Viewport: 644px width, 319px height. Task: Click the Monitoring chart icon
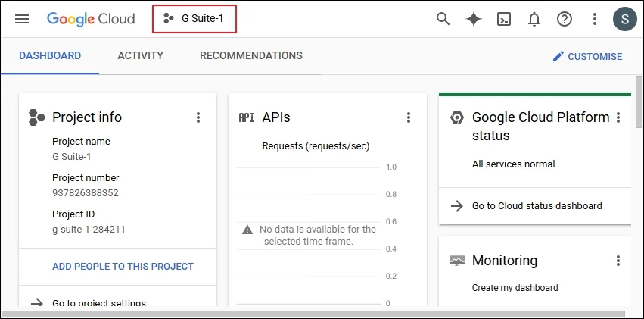(x=457, y=261)
